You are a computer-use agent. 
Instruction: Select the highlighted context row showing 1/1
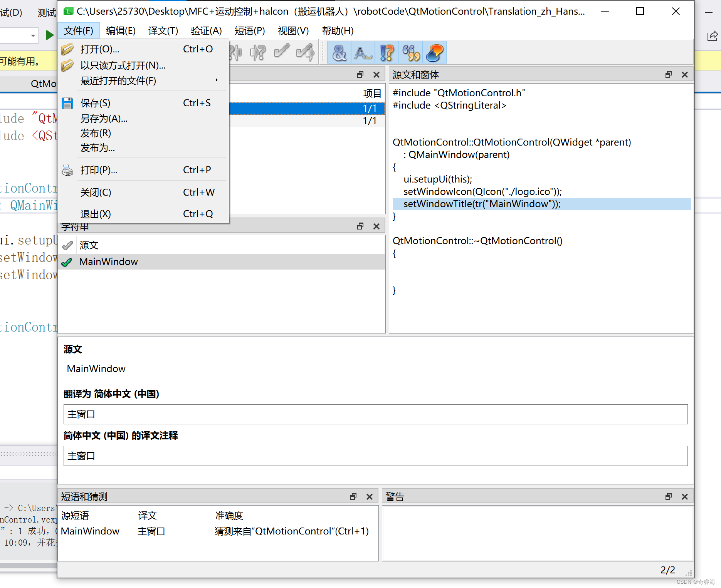[x=307, y=109]
